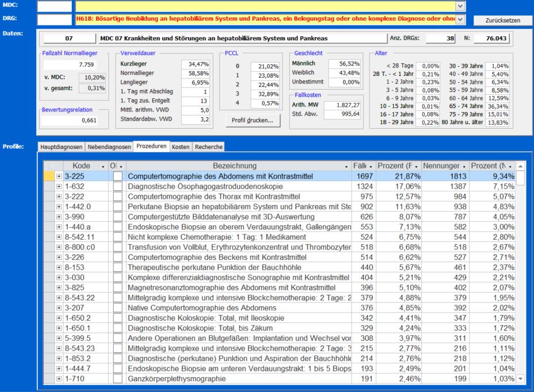Select the Prozeduren tab
The height and width of the screenshot is (392, 534).
click(152, 146)
